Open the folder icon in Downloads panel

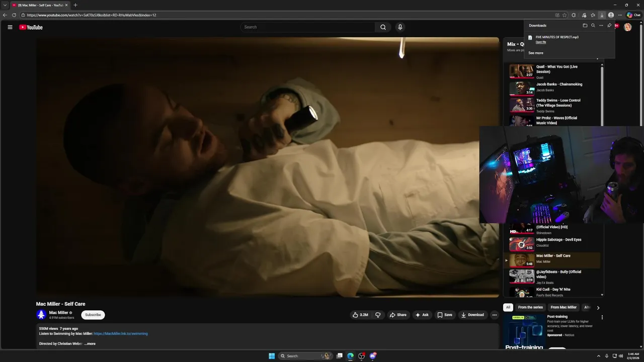[585, 25]
